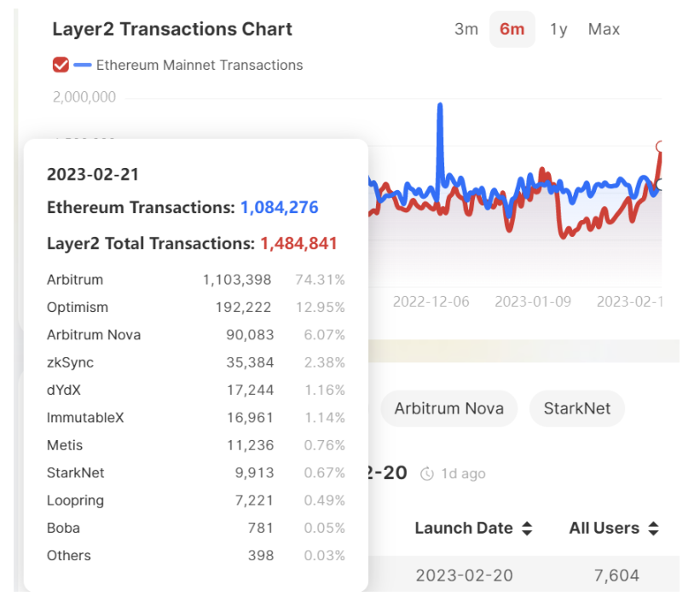The image size is (700, 596).
Task: Select the 2023-02-20 launch date cell
Action: click(465, 576)
